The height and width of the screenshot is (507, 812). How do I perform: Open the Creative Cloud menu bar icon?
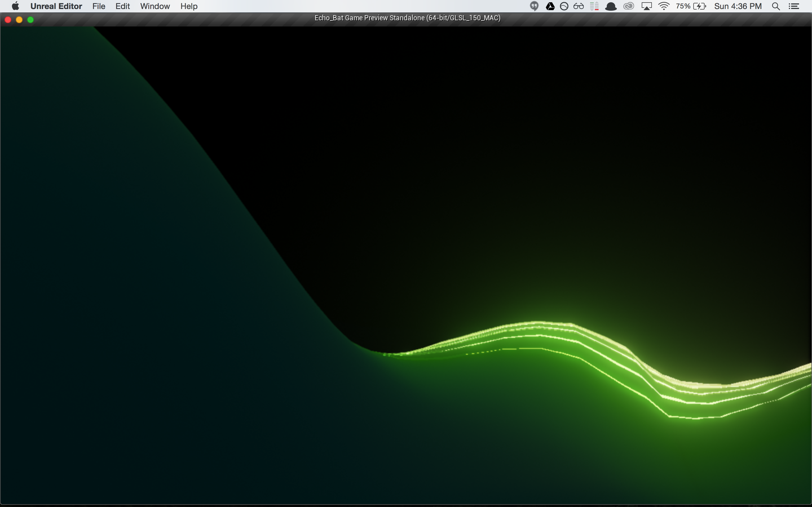tap(628, 6)
